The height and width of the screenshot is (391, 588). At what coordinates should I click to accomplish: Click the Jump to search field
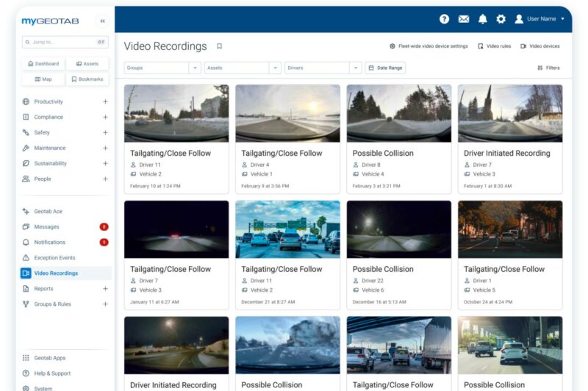tap(65, 42)
